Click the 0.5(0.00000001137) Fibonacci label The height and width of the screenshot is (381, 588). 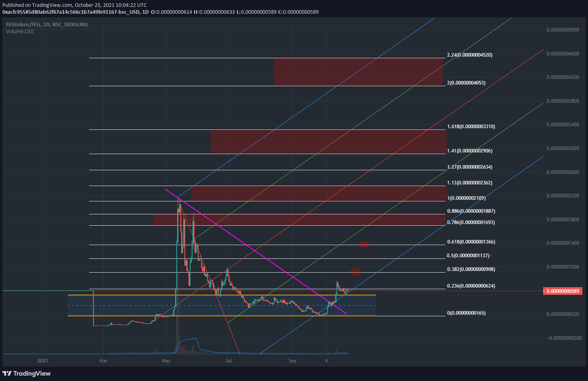(468, 256)
